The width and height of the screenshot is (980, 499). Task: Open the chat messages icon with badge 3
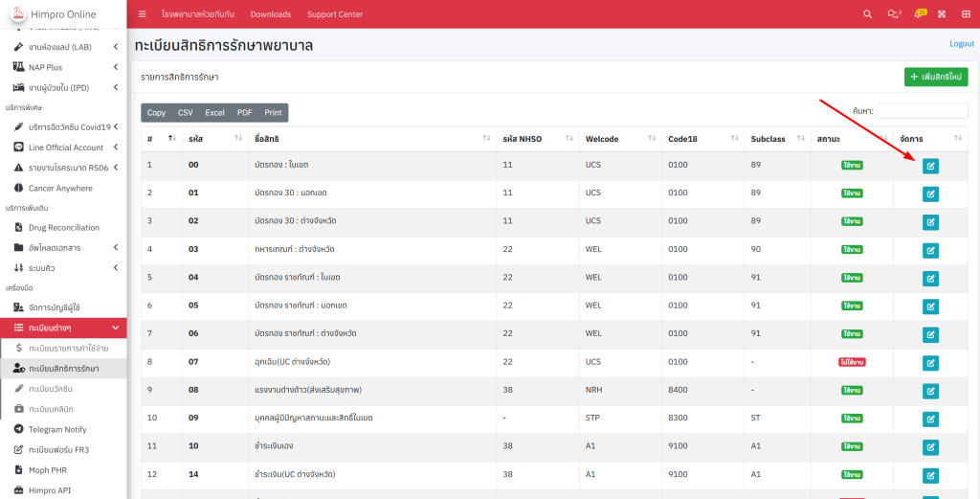[894, 14]
